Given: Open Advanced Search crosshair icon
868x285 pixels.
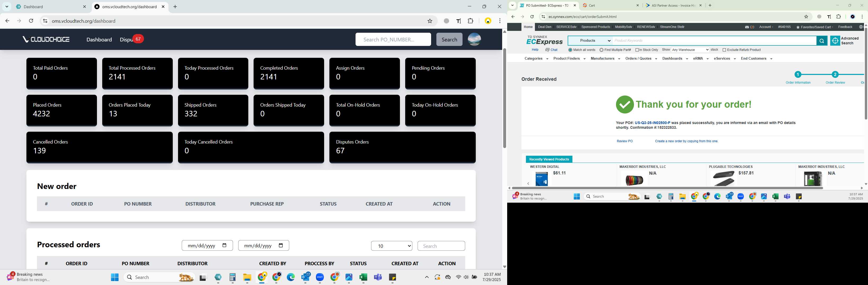Looking at the screenshot, I should click(835, 41).
